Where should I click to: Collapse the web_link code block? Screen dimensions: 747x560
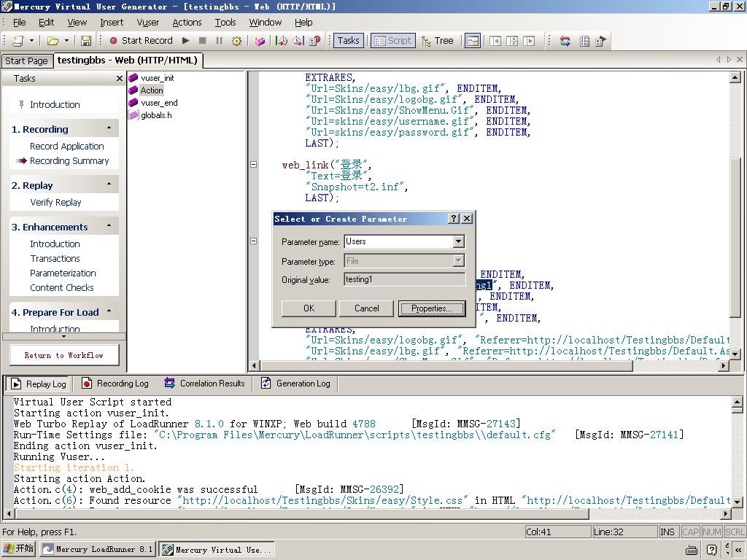(x=253, y=165)
